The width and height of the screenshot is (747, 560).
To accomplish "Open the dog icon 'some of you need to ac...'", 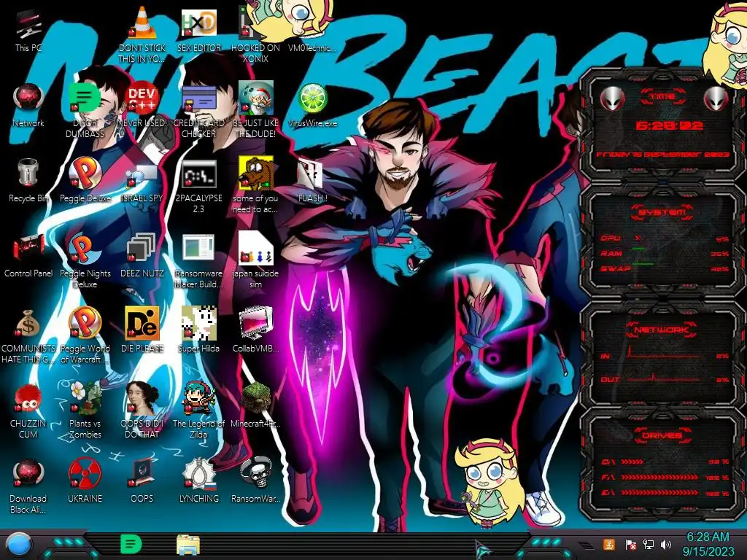I will [x=256, y=174].
